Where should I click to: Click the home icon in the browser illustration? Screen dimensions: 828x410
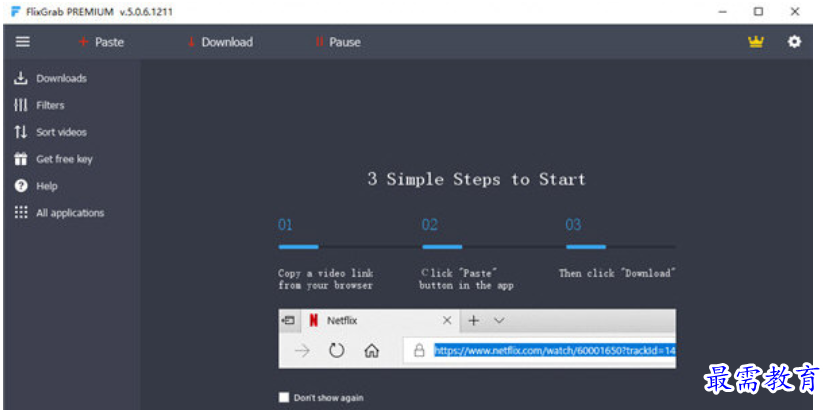pos(372,350)
